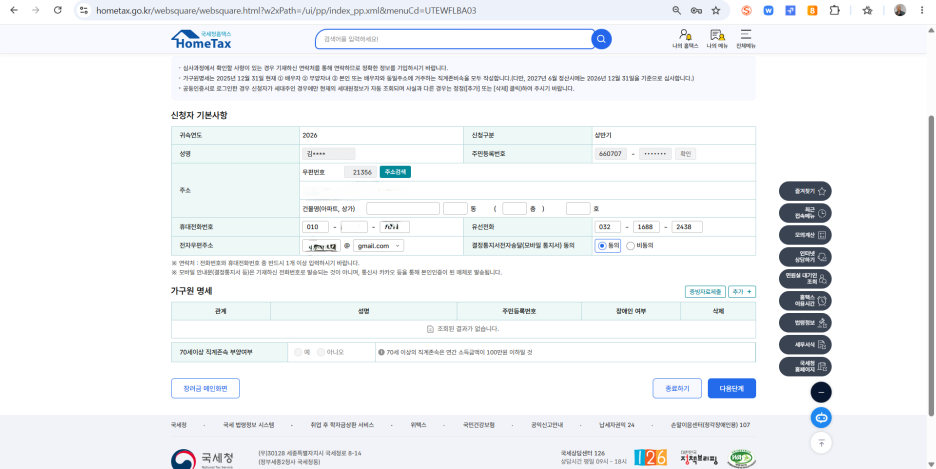This screenshot has width=936, height=469.
Task: Collapse the quick menu with minus button
Action: pyautogui.click(x=821, y=392)
